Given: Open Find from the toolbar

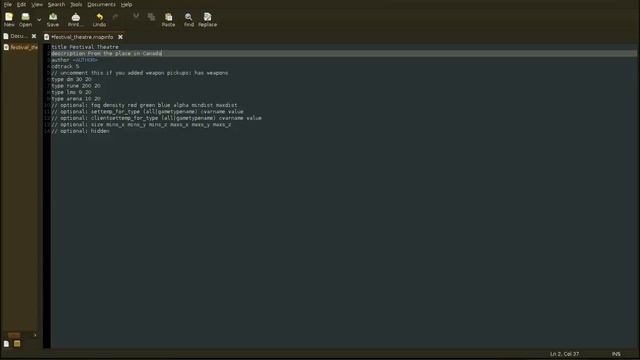Looking at the screenshot, I should point(189,19).
